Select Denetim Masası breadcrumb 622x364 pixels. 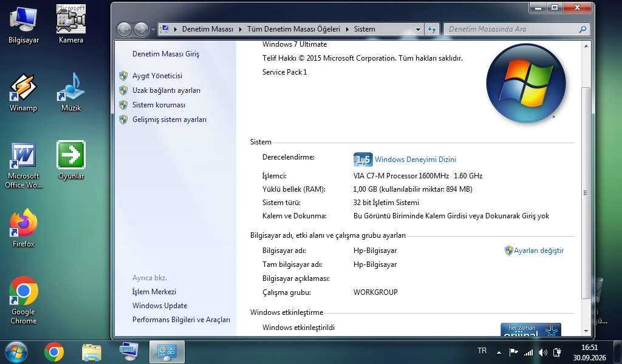pos(208,29)
